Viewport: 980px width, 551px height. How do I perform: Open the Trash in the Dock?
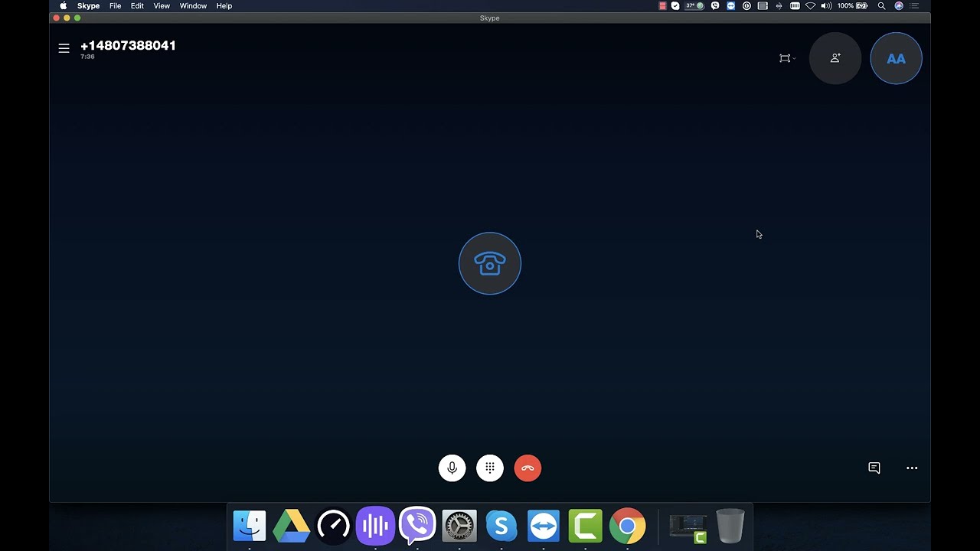pos(730,526)
